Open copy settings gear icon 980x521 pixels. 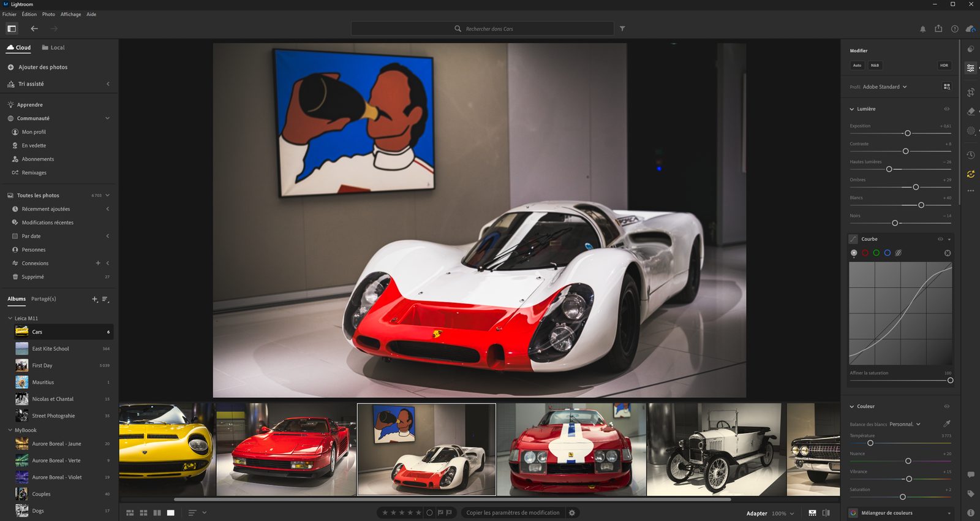point(572,513)
